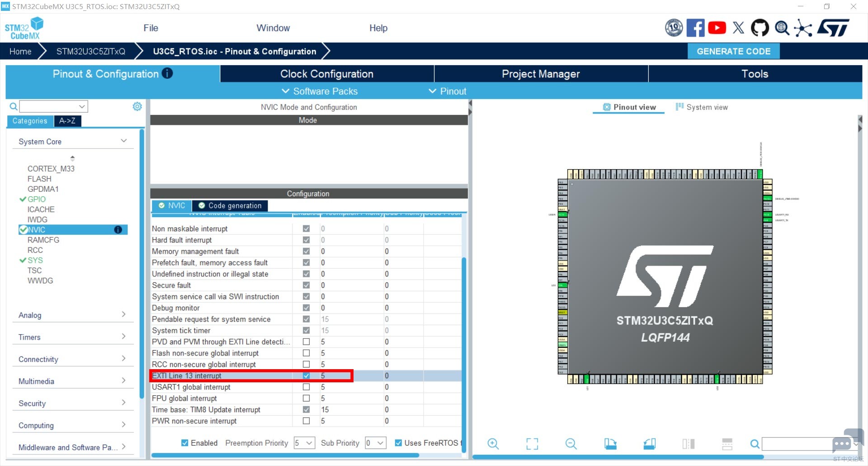
Task: Click the list layout icon in pinout toolbar
Action: pyautogui.click(x=727, y=444)
